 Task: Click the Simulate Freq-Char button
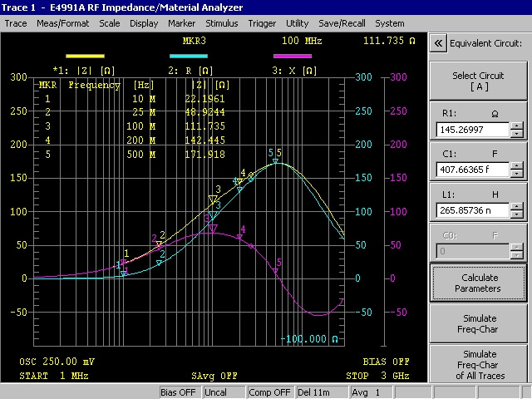pyautogui.click(x=479, y=323)
